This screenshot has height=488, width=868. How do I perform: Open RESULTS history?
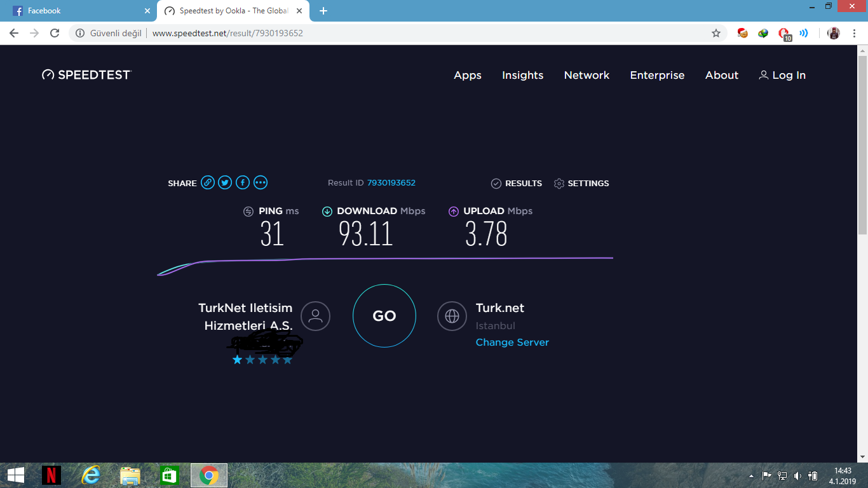517,183
